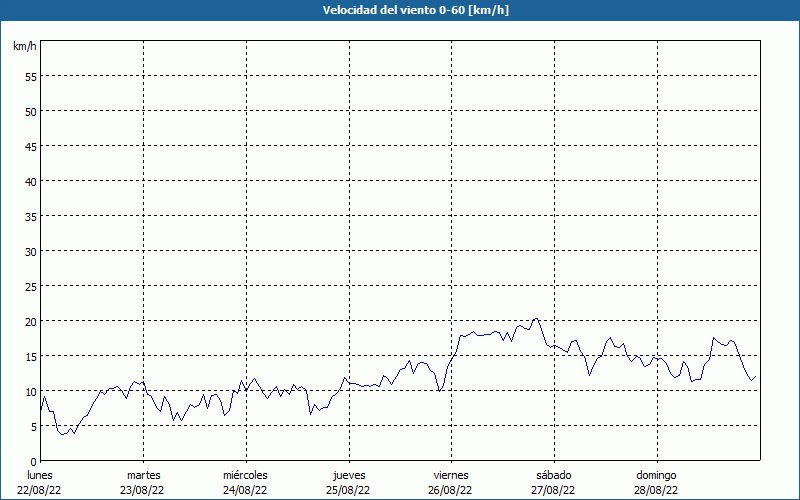
Task: Click the 40 value on the y-axis
Action: [x=31, y=182]
